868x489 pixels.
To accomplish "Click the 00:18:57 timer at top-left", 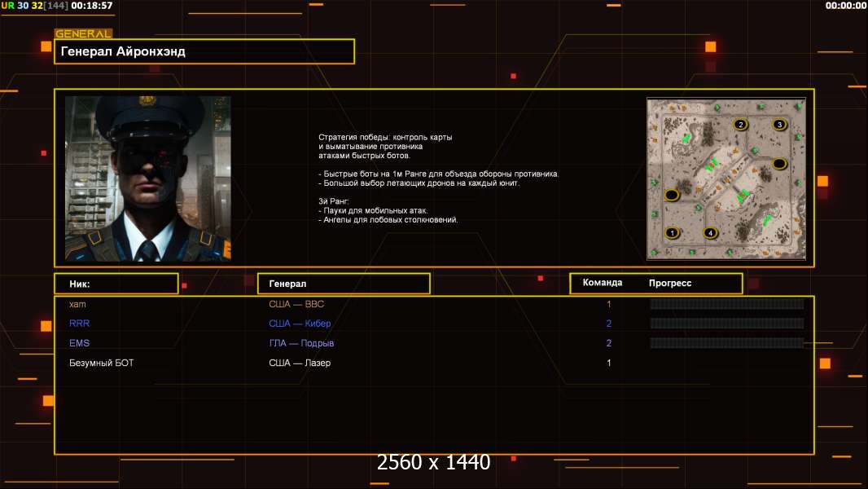I will (x=92, y=6).
